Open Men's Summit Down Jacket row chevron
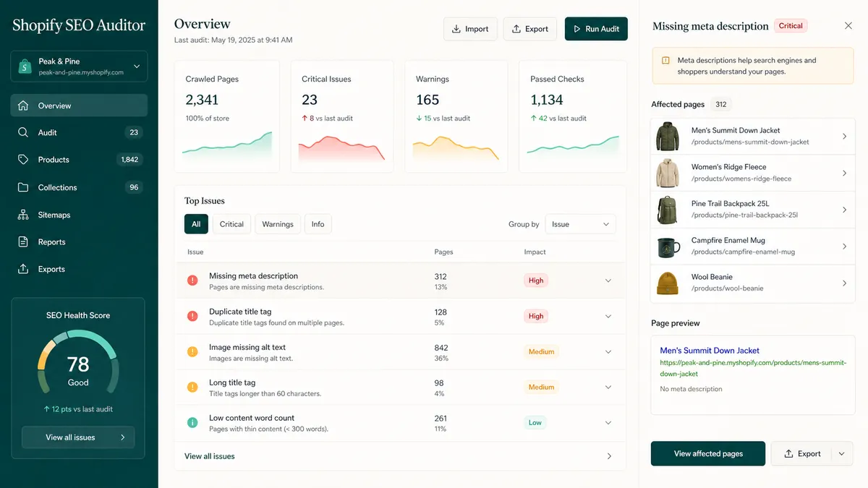868x488 pixels. pos(844,137)
